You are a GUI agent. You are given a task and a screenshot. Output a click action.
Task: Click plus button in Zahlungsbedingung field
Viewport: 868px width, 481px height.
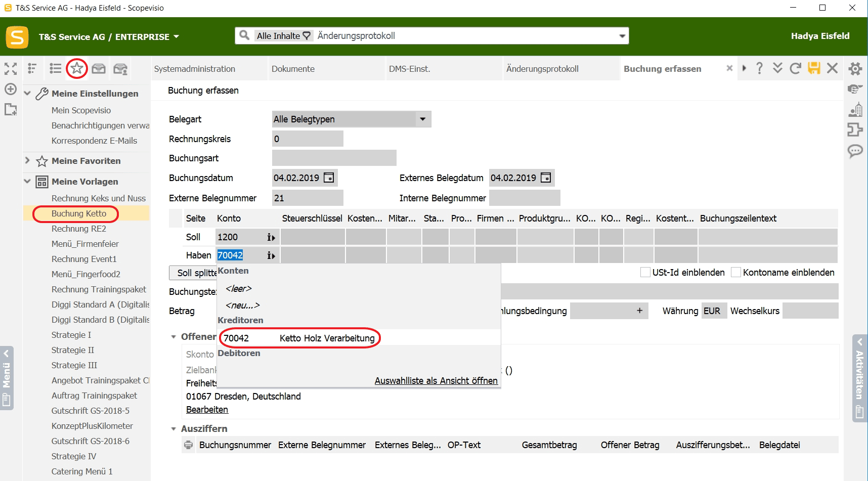pyautogui.click(x=639, y=311)
